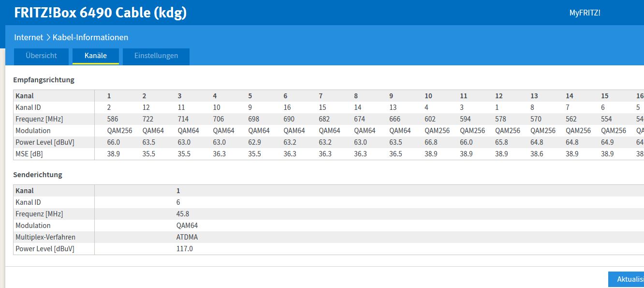The height and width of the screenshot is (288, 644).
Task: Click MSE value 38.6
Action: coord(537,154)
